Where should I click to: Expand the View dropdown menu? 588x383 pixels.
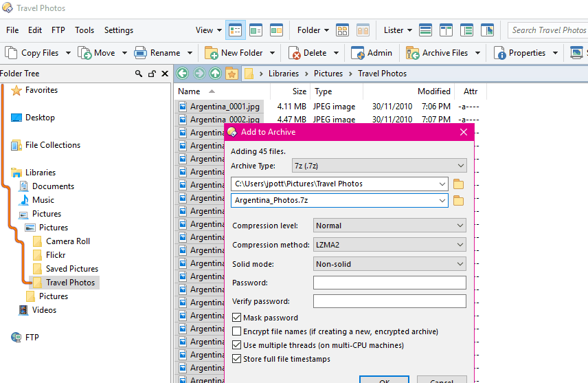[209, 30]
